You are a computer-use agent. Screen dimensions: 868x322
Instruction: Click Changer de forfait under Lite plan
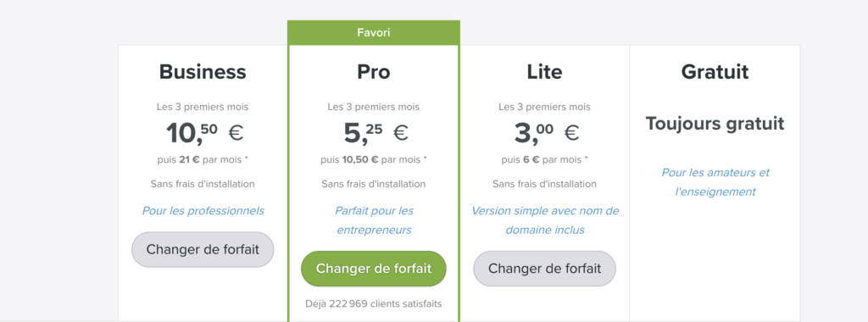tap(544, 269)
